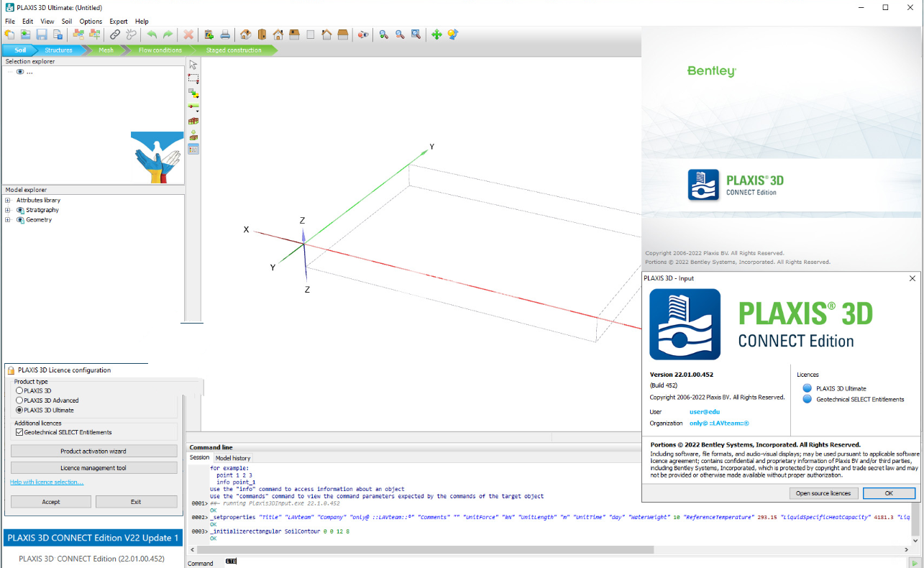Expand the Attributes library node
The image size is (924, 568).
(x=8, y=200)
